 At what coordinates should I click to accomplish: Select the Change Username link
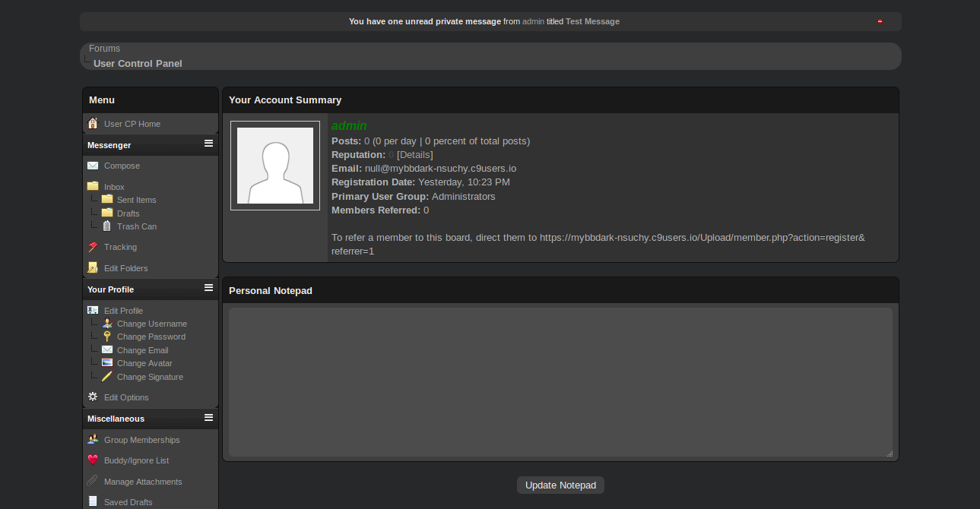pos(152,324)
